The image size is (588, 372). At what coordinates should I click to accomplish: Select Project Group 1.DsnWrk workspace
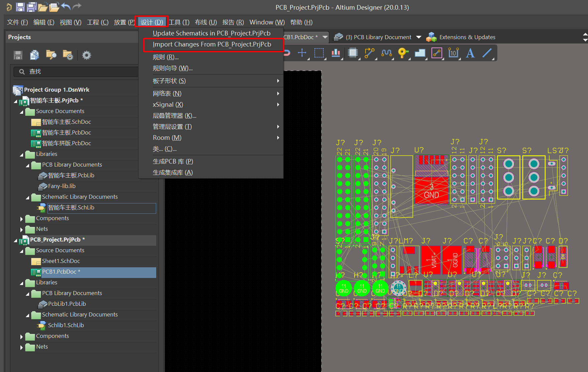pyautogui.click(x=57, y=90)
